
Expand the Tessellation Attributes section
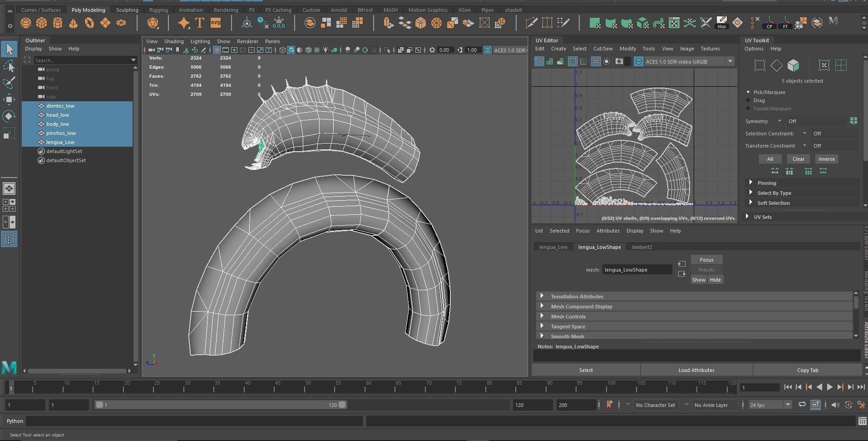(x=577, y=297)
